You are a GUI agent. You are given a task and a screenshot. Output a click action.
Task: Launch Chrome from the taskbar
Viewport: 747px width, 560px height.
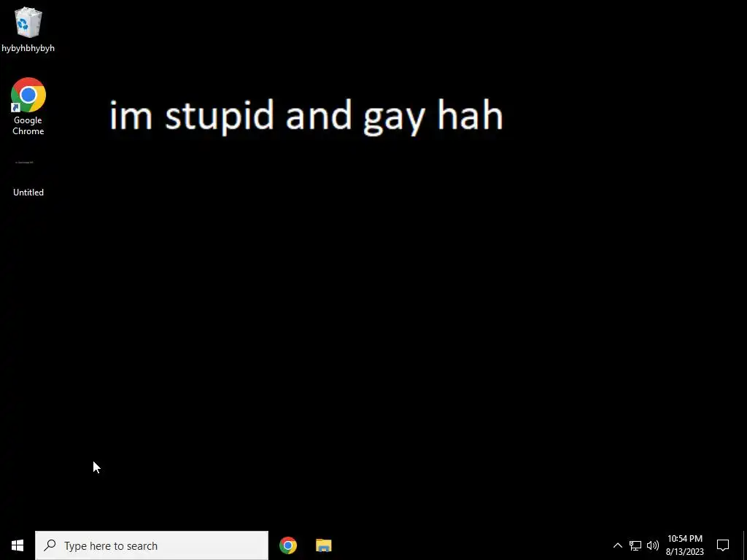[x=287, y=545]
